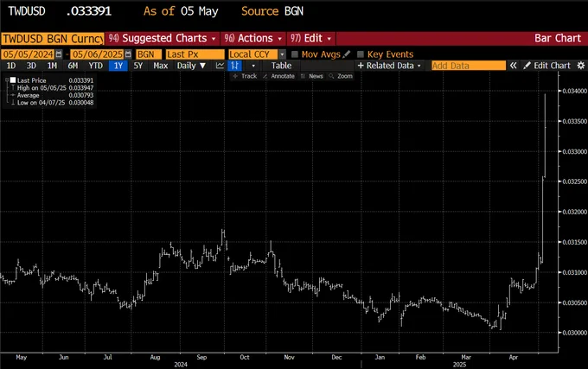Viewport: 588px width, 369px height.
Task: Click the 0.034000 y-axis label
Action: pos(574,91)
